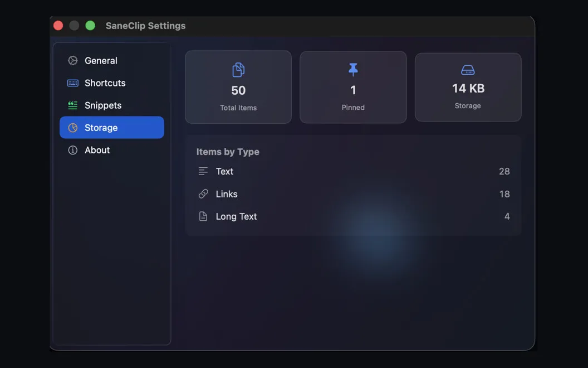Click the 'Total Items' caption
This screenshot has height=368, width=588.
[x=238, y=108]
